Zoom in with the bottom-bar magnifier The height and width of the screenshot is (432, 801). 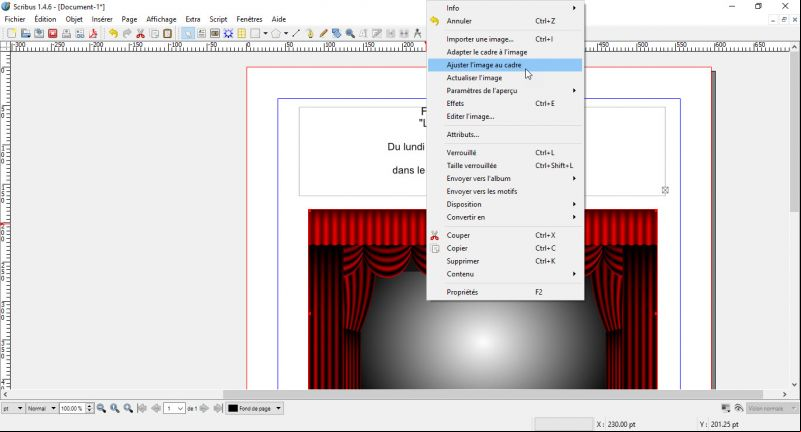pos(128,408)
